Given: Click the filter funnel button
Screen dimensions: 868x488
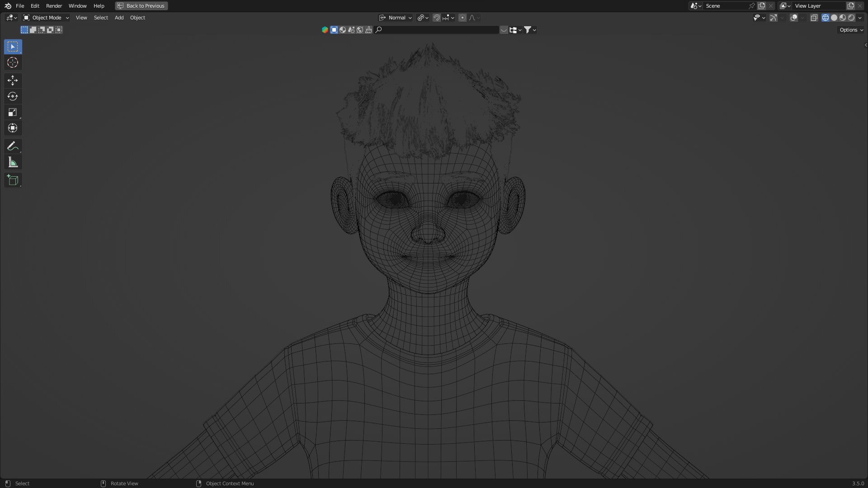Looking at the screenshot, I should (x=527, y=30).
